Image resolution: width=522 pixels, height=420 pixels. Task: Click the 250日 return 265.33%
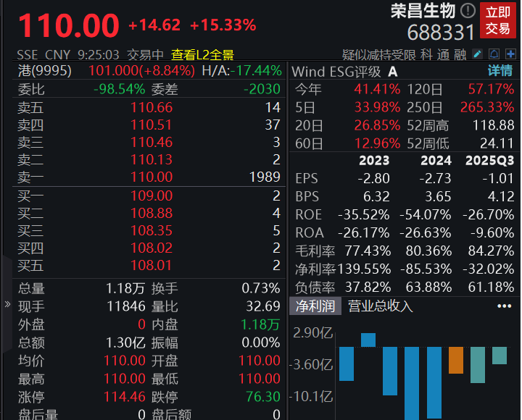click(487, 107)
